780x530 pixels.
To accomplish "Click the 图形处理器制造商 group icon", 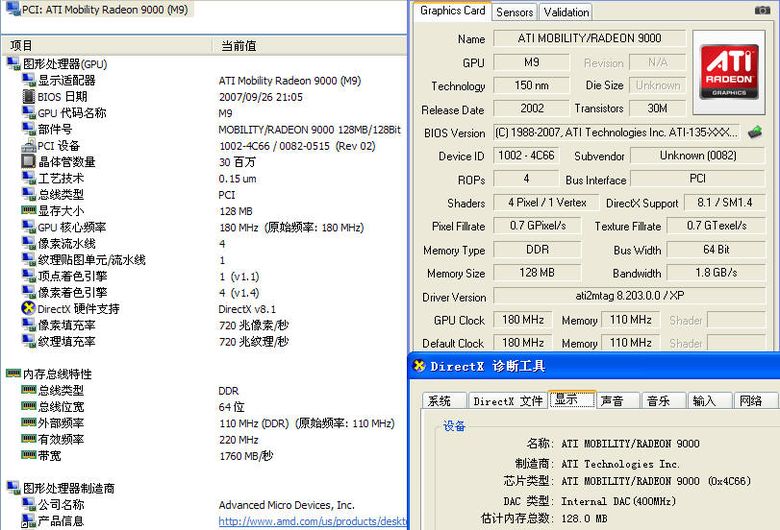I will (x=13, y=487).
